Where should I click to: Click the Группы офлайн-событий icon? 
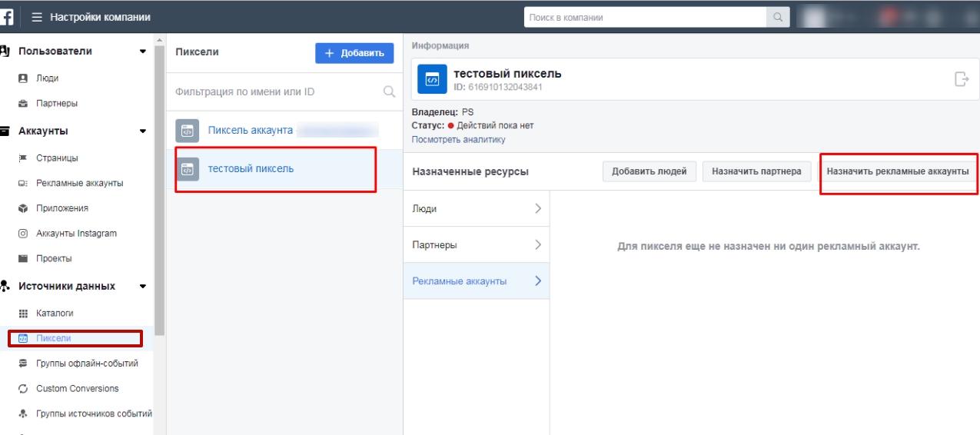[x=23, y=364]
